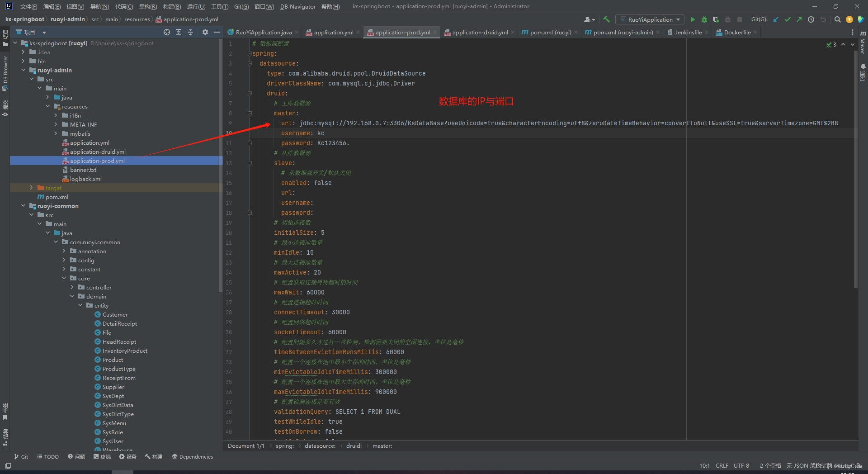This screenshot has width=868, height=474.
Task: Open the TODO tool window
Action: pos(48,457)
